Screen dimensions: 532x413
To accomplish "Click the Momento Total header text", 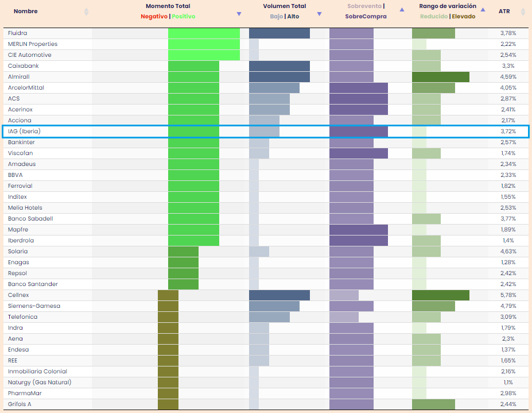I will [x=168, y=6].
